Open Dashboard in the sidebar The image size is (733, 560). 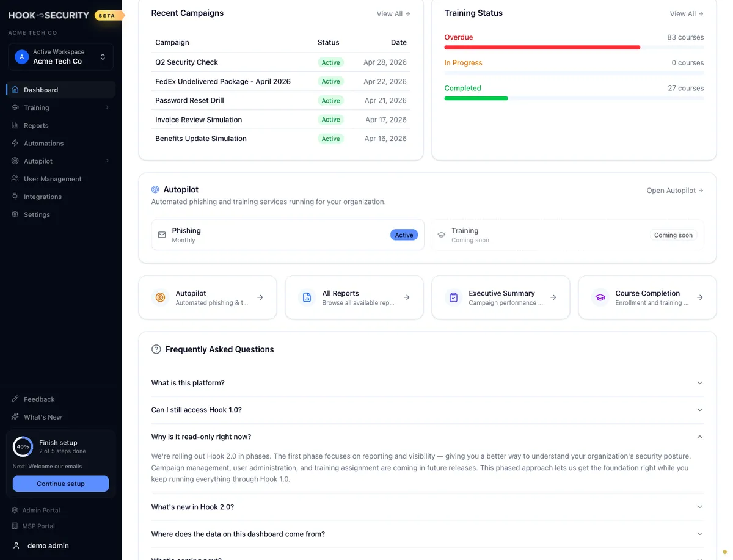(x=61, y=90)
